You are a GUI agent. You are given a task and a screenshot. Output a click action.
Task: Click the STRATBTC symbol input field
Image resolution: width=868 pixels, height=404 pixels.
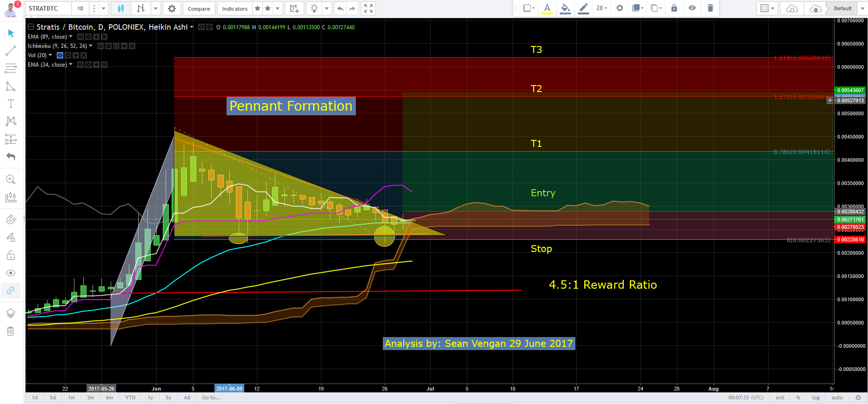[49, 8]
